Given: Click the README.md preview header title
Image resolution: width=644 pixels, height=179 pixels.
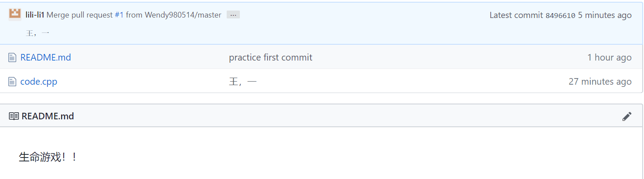Looking at the screenshot, I should pos(47,116).
